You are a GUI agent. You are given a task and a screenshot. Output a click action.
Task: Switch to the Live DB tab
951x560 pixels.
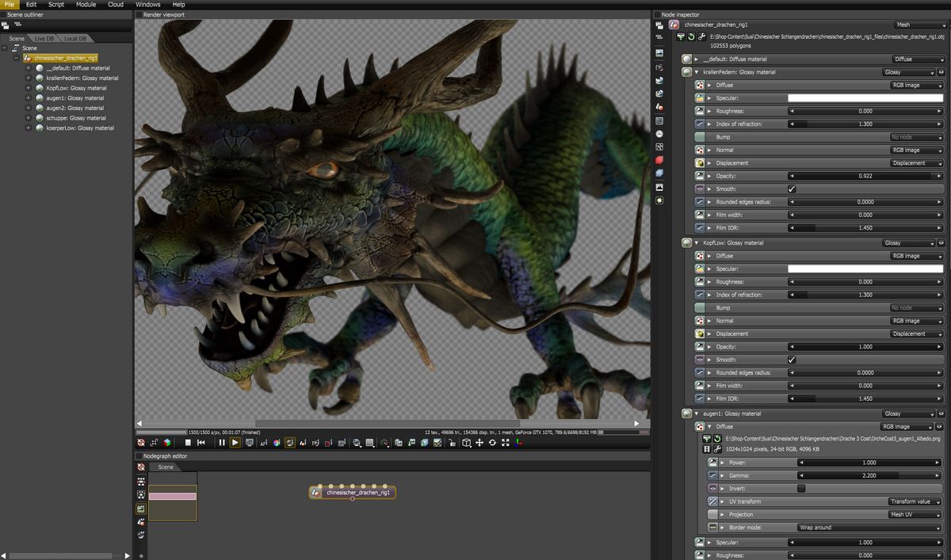click(44, 38)
